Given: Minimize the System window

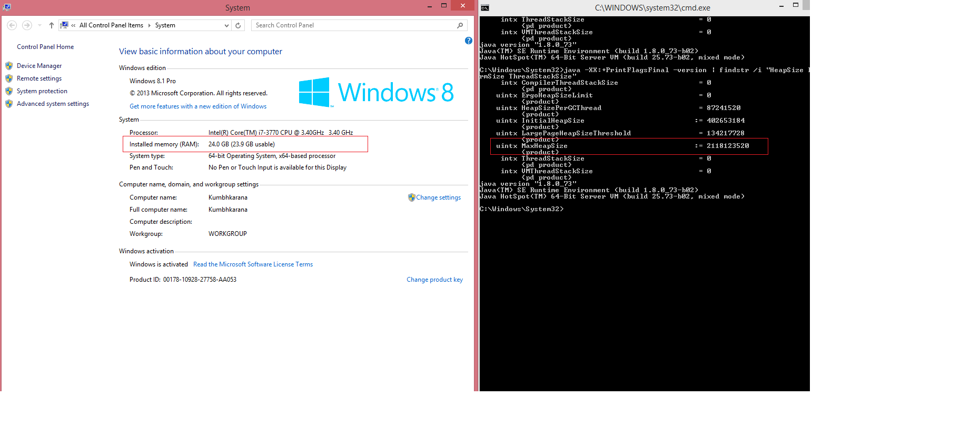Looking at the screenshot, I should [430, 6].
